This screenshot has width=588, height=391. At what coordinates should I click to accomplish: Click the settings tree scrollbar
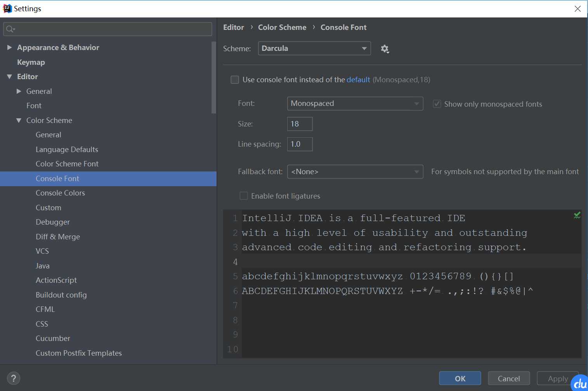(x=213, y=78)
